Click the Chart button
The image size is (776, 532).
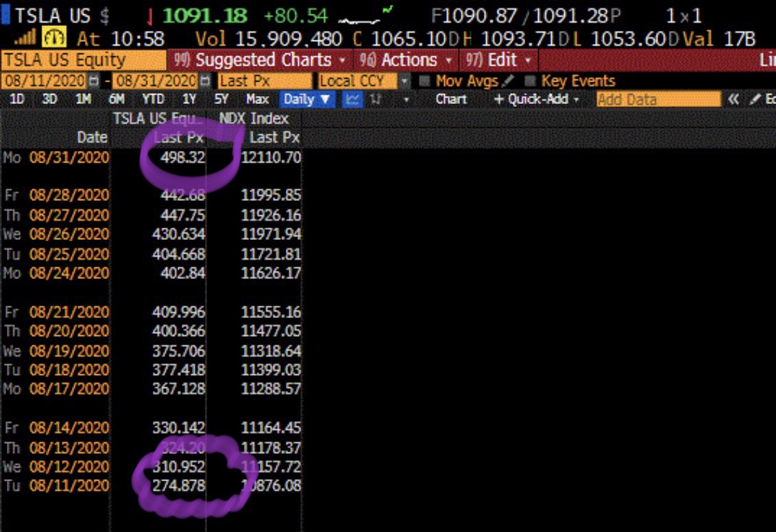point(451,99)
